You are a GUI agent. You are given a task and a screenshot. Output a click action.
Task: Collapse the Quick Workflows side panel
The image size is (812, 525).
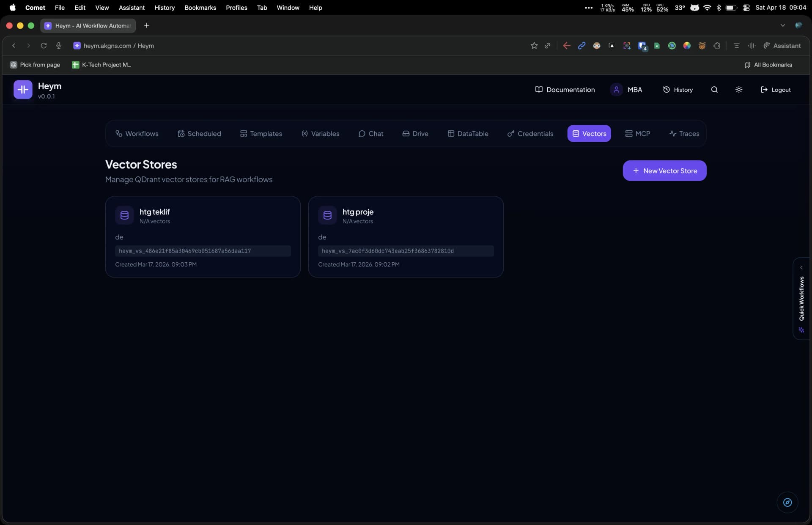801,267
